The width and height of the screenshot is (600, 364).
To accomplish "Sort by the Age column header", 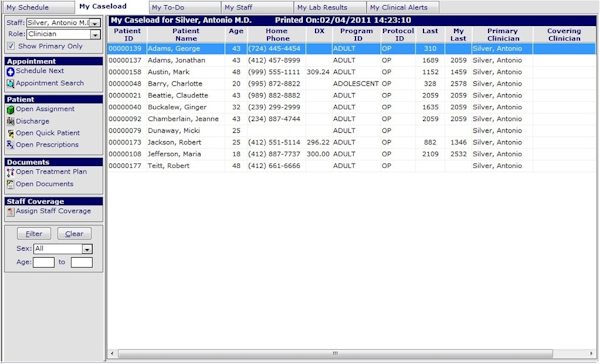I will [x=236, y=35].
